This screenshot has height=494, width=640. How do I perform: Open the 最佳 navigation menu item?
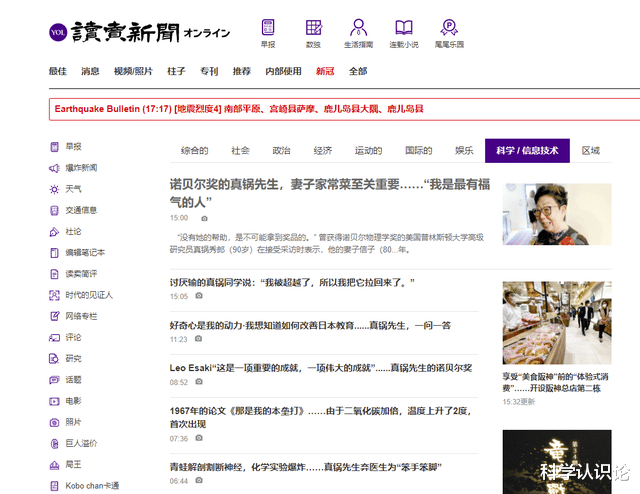[x=58, y=71]
